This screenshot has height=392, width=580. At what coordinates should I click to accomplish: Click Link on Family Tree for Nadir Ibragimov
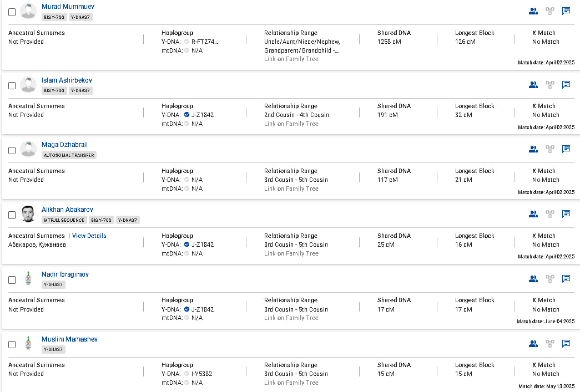pos(291,318)
